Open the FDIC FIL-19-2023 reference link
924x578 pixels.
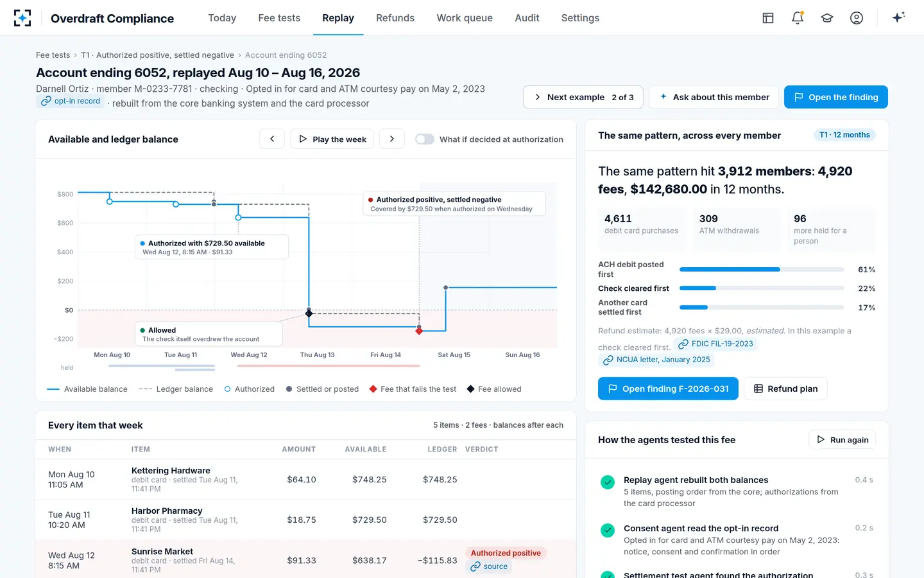[x=715, y=344]
